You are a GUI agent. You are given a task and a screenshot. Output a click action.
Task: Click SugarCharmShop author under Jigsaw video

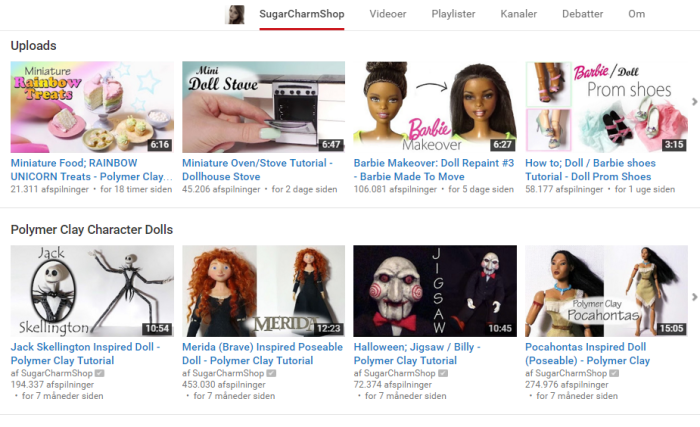[x=399, y=373]
